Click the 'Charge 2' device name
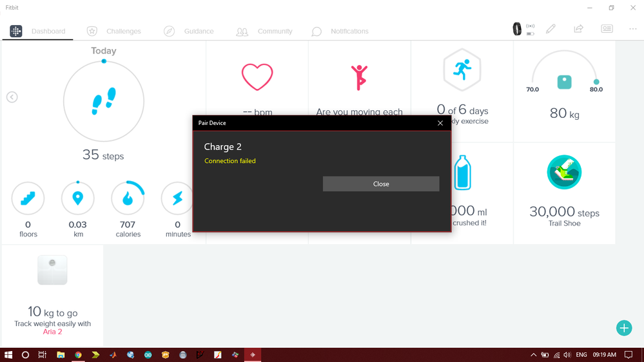644x362 pixels. 222,147
